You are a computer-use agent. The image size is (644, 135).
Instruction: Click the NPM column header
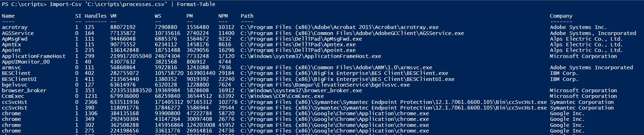[x=223, y=16]
